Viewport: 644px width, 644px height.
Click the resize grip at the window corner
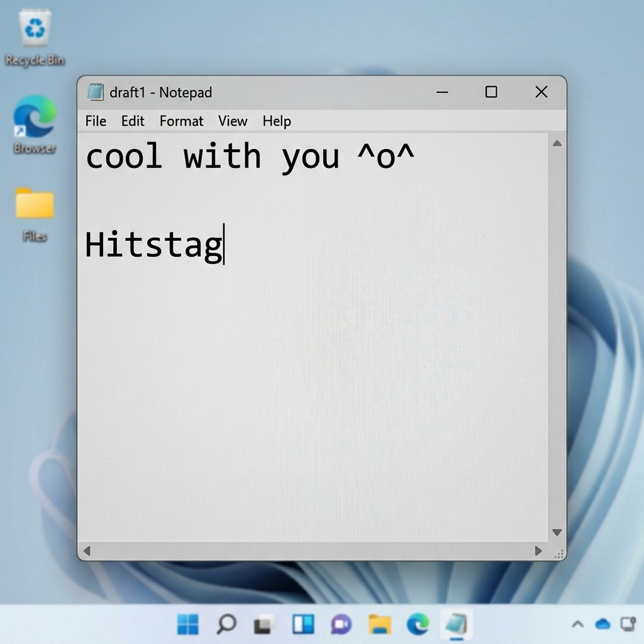pos(559,553)
